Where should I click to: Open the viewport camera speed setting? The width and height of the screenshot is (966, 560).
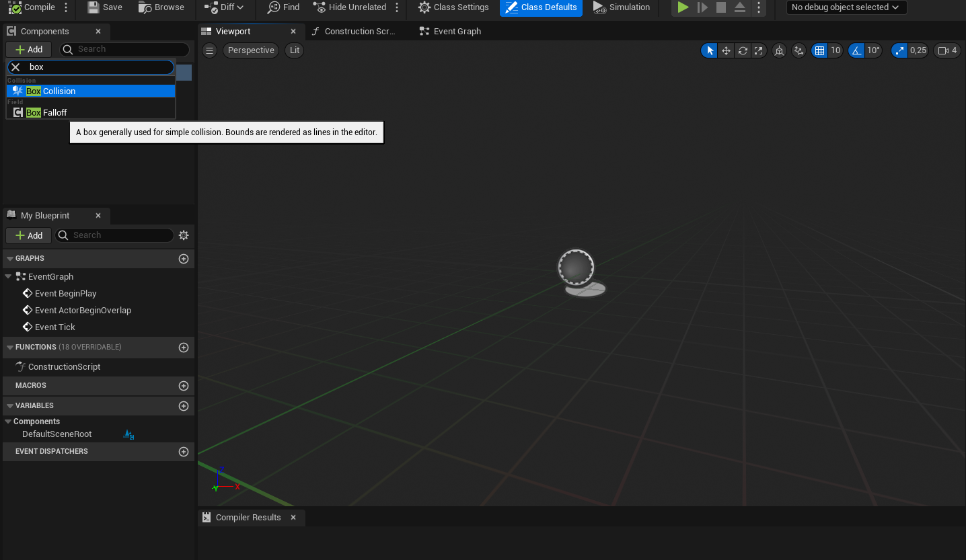(x=947, y=50)
